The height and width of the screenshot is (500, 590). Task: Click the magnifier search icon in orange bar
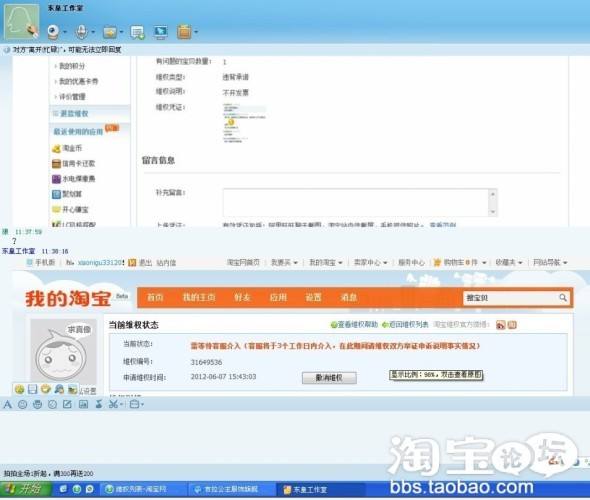tap(563, 298)
